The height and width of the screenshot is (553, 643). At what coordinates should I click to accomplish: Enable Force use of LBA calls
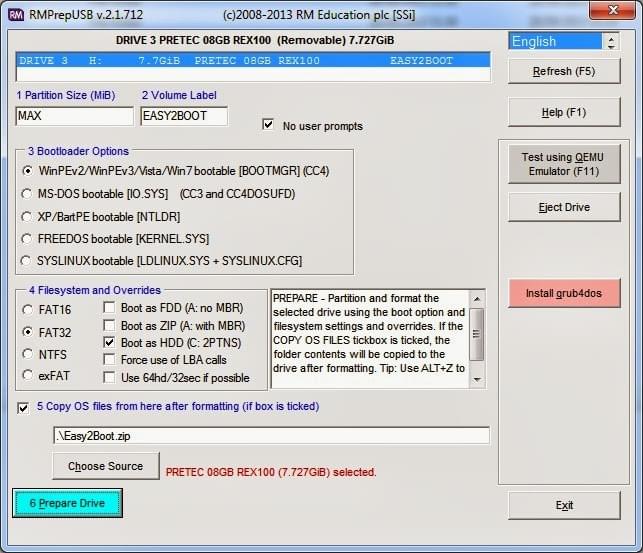point(109,360)
